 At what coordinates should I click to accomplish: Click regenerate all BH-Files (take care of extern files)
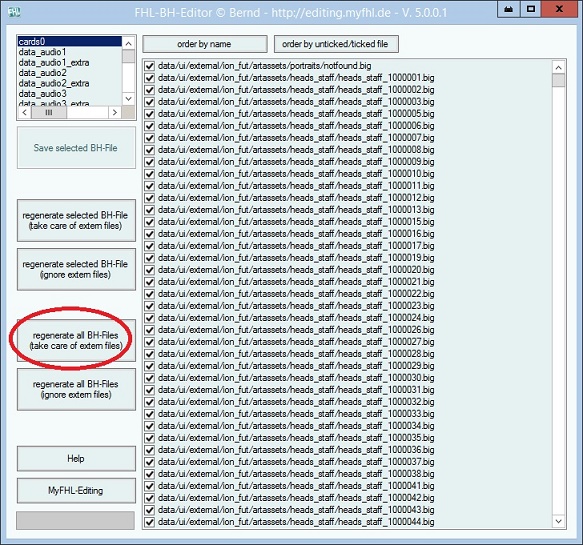click(x=76, y=341)
